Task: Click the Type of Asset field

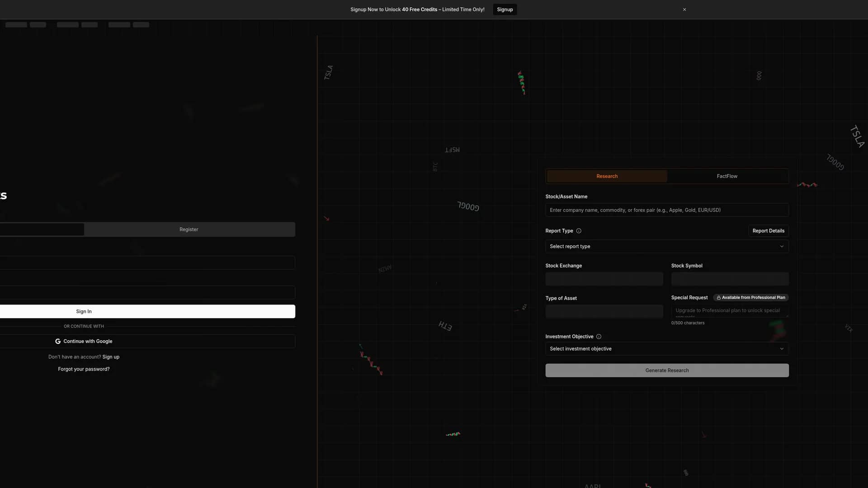Action: pyautogui.click(x=604, y=311)
